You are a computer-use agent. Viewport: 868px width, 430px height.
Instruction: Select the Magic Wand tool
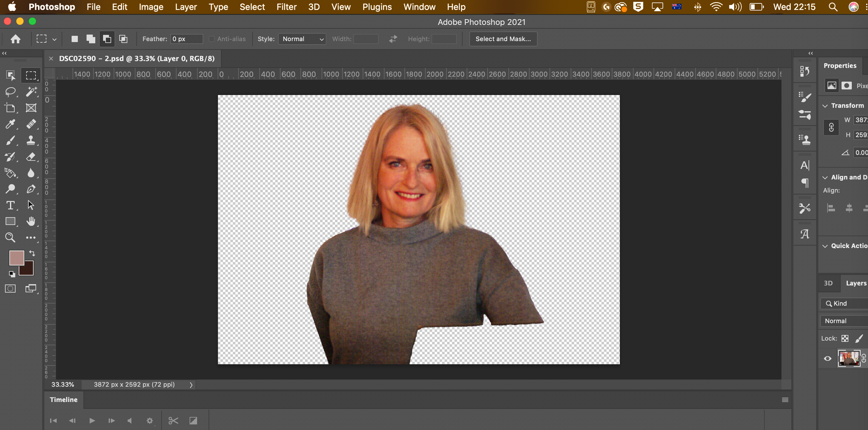coord(31,92)
